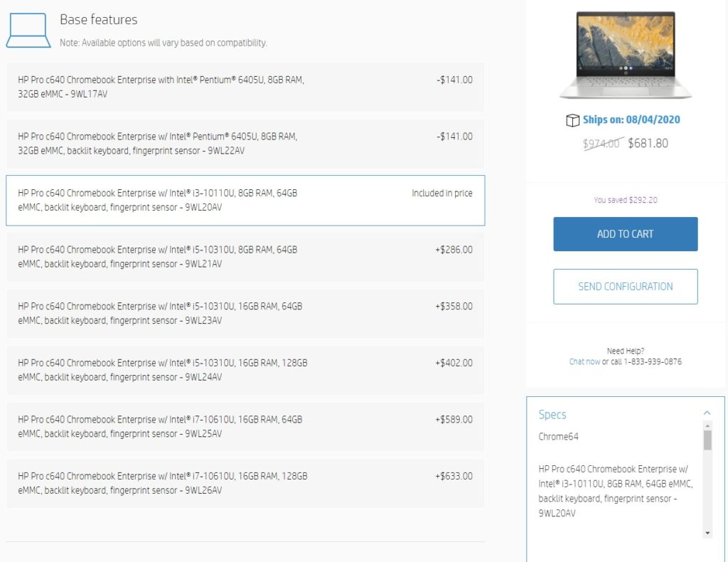
Task: Pick the i5-10310U 16GB 128GB 9WL24AV option
Action: pos(245,370)
